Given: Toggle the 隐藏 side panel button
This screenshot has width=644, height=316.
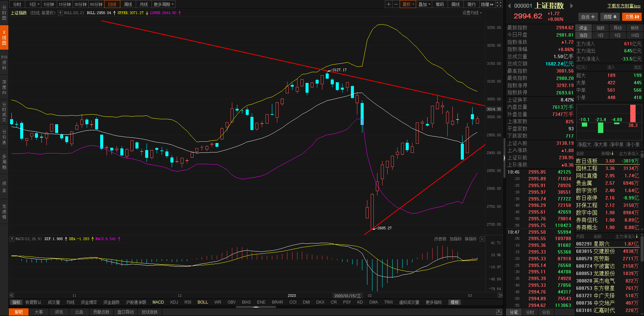Looking at the screenshot, I should pos(487,4).
